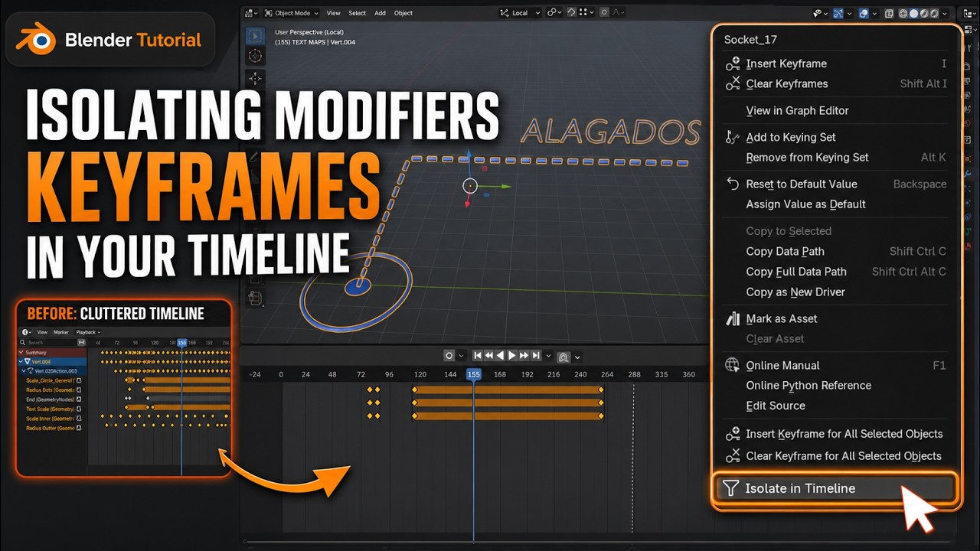The width and height of the screenshot is (980, 551).
Task: Toggle viewport gizmos visibility
Action: (x=838, y=13)
